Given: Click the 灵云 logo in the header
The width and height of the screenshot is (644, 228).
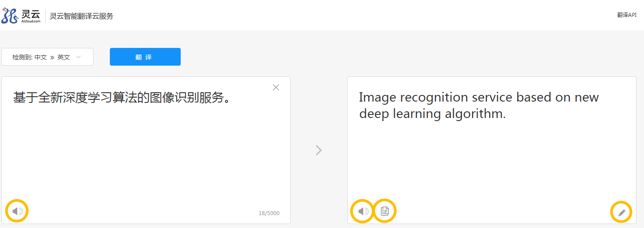Looking at the screenshot, I should [22, 16].
